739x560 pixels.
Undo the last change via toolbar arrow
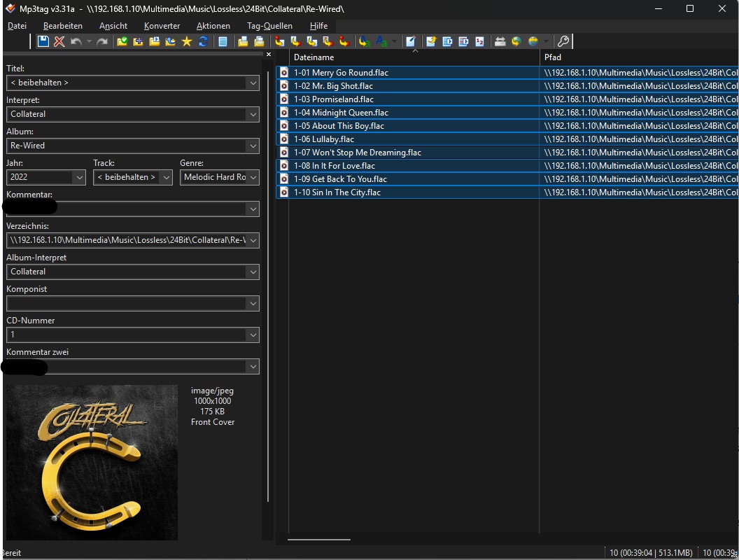tap(76, 41)
